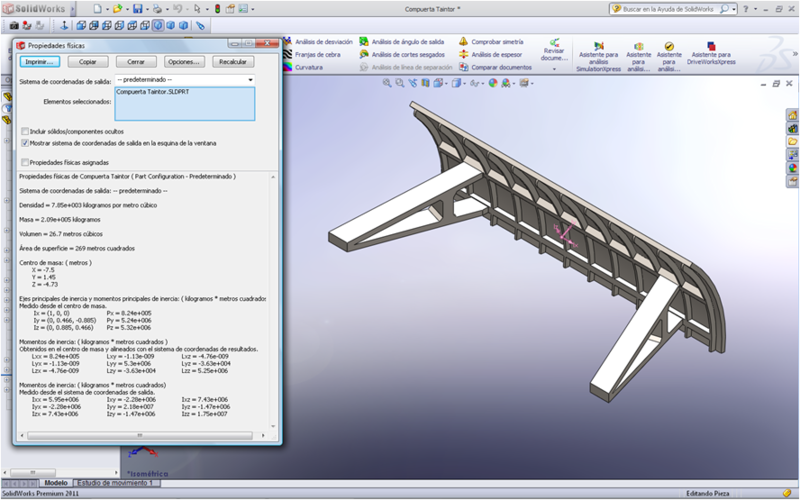The height and width of the screenshot is (500, 800).
Task: Open Sistema de coordenadas de salida dropdown
Action: point(249,79)
